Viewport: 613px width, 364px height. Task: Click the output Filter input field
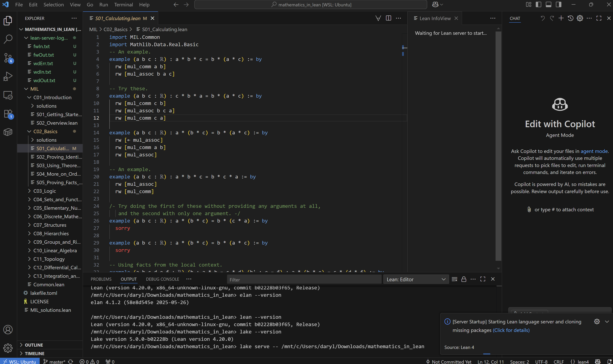(304, 280)
